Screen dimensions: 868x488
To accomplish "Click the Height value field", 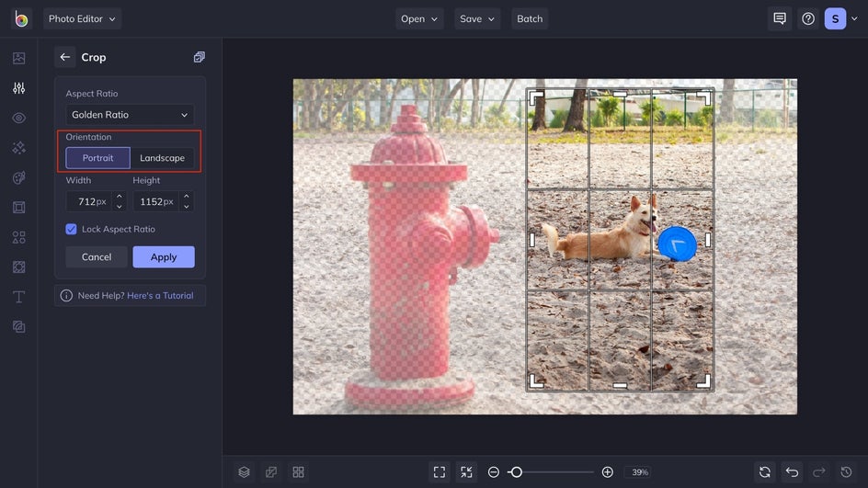I will (x=156, y=201).
